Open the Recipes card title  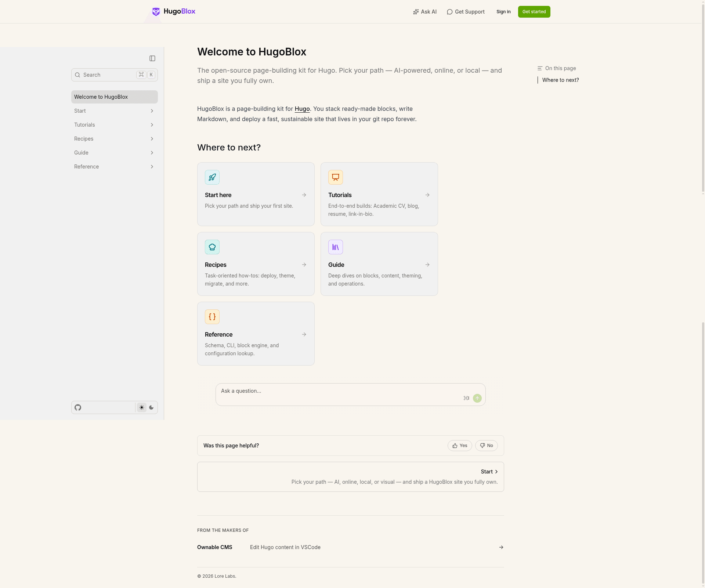[216, 265]
